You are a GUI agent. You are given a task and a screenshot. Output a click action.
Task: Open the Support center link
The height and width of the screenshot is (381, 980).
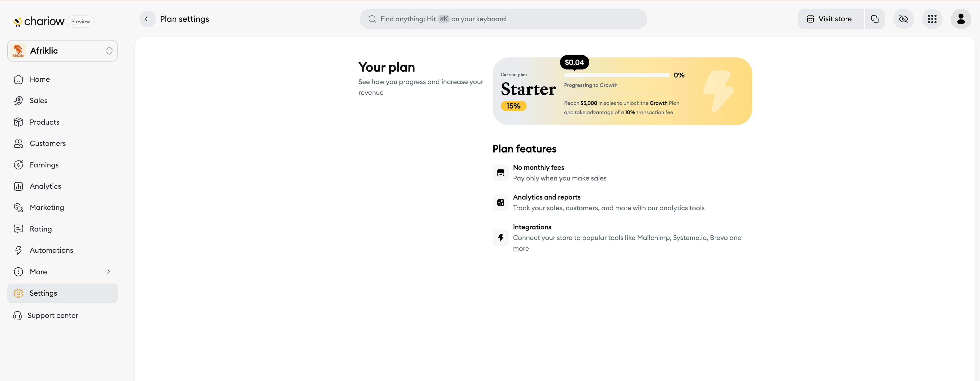click(x=53, y=316)
